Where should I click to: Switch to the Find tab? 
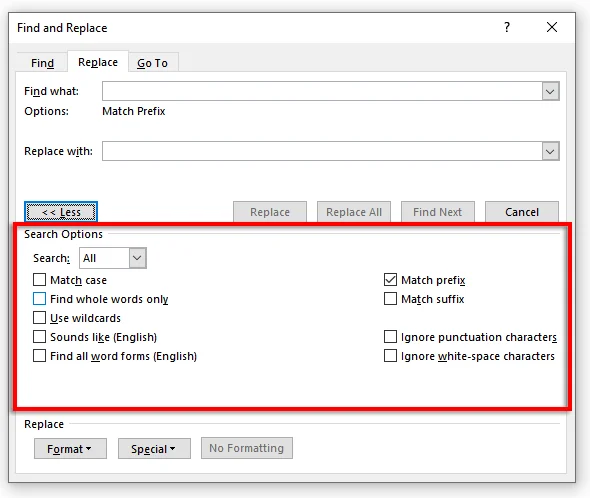pos(42,62)
